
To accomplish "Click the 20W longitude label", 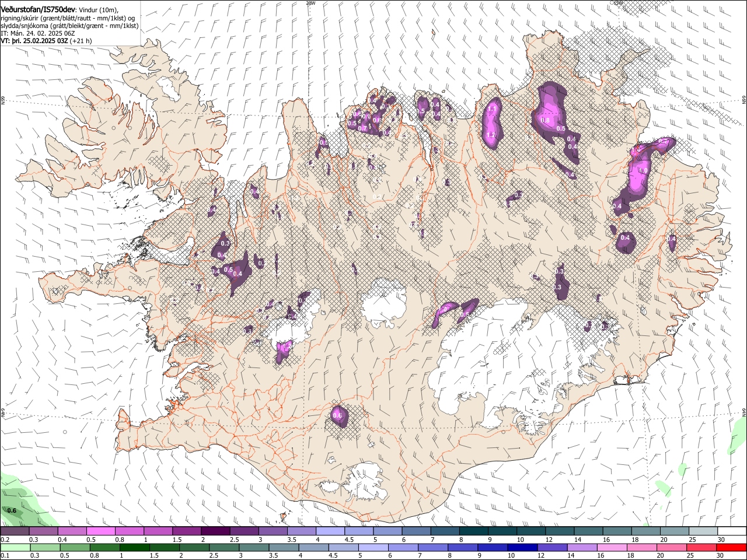I will [310, 3].
